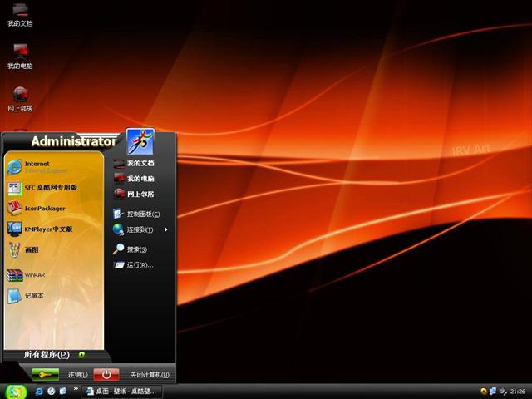Click the globe Quick Launch icon
Screen dimensions: 532x399
(x=52, y=392)
